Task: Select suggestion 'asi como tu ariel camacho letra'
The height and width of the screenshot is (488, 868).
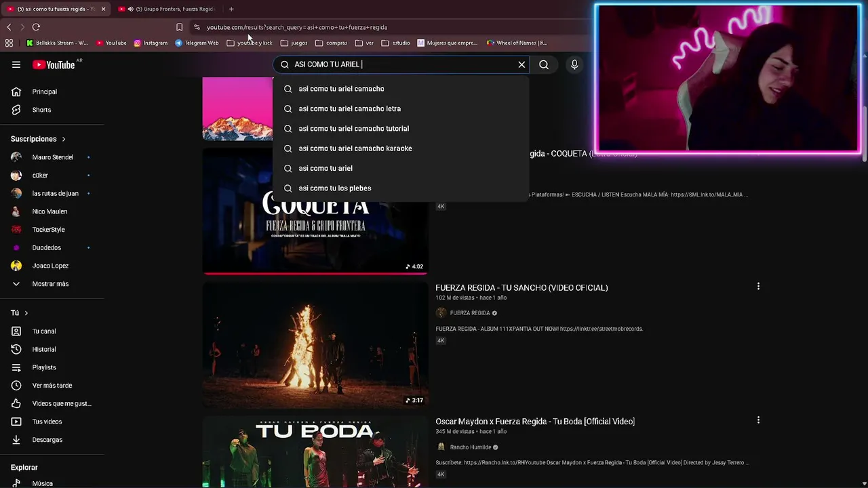Action: (400, 108)
